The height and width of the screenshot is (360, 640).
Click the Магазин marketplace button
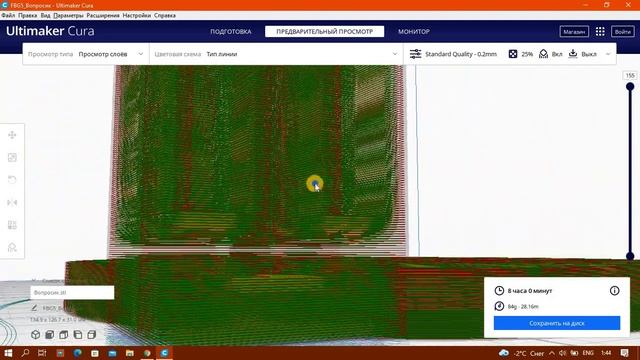pos(574,31)
